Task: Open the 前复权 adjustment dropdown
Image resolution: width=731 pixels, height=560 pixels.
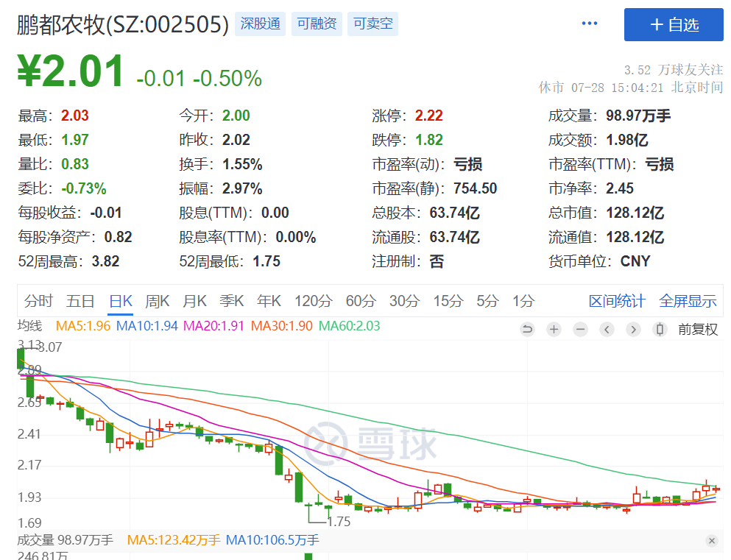Action: [x=698, y=330]
